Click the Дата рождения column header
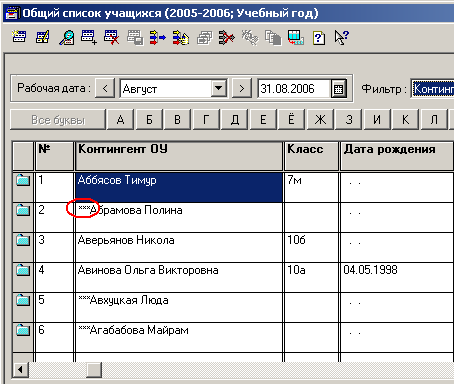 (x=397, y=156)
